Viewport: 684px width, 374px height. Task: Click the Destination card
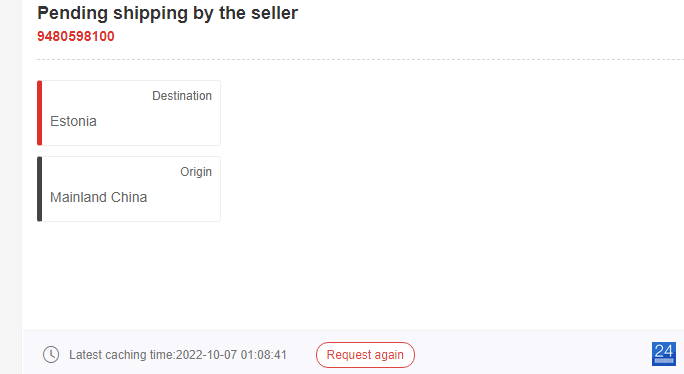point(129,113)
